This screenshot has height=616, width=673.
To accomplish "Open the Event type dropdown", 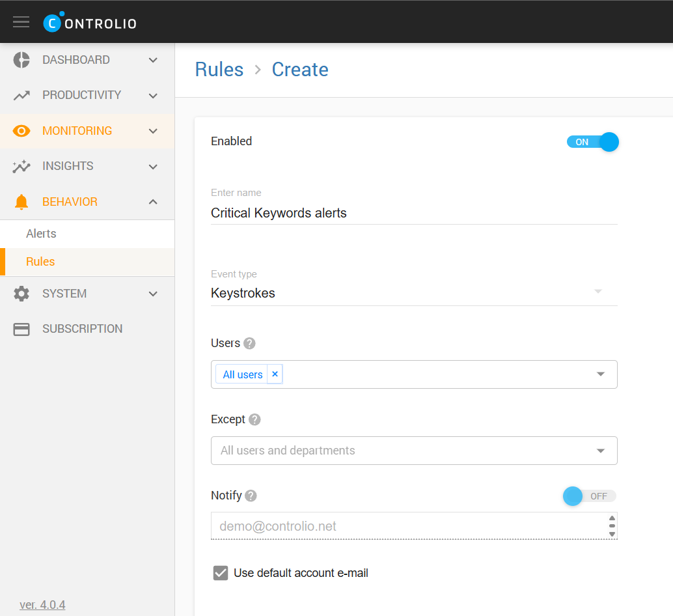I will coord(413,293).
